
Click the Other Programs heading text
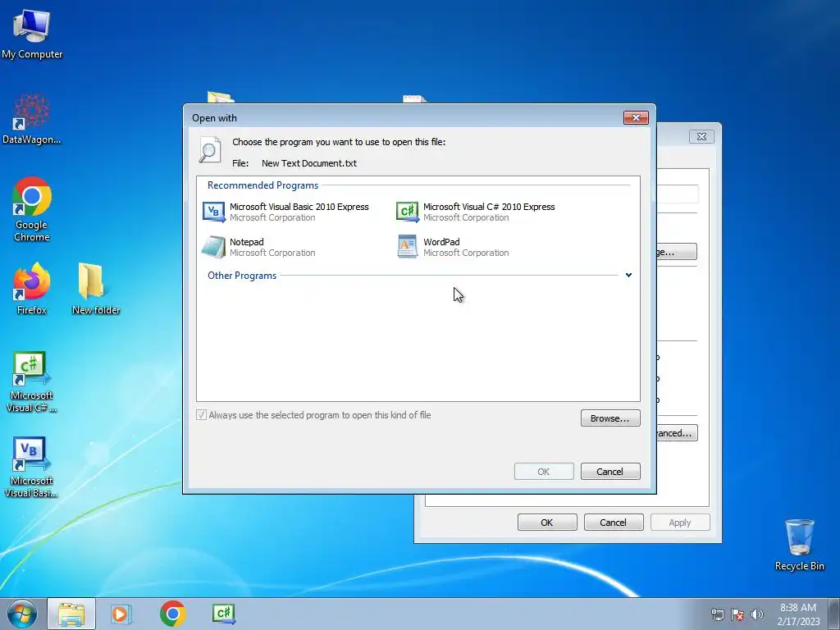pos(242,276)
